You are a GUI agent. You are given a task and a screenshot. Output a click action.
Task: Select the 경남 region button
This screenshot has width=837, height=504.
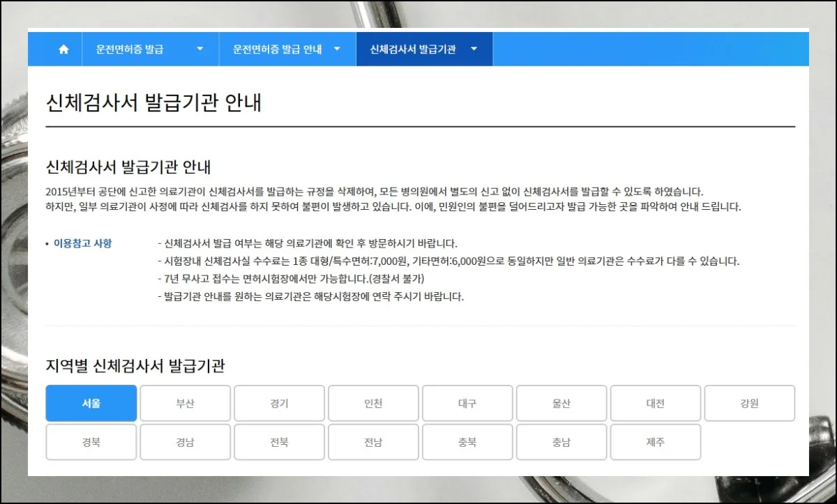185,442
